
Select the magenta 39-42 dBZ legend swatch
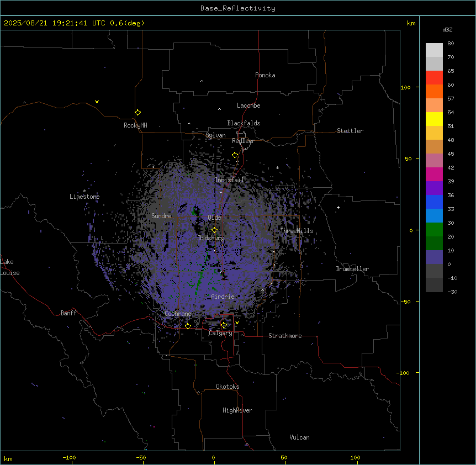(434, 174)
